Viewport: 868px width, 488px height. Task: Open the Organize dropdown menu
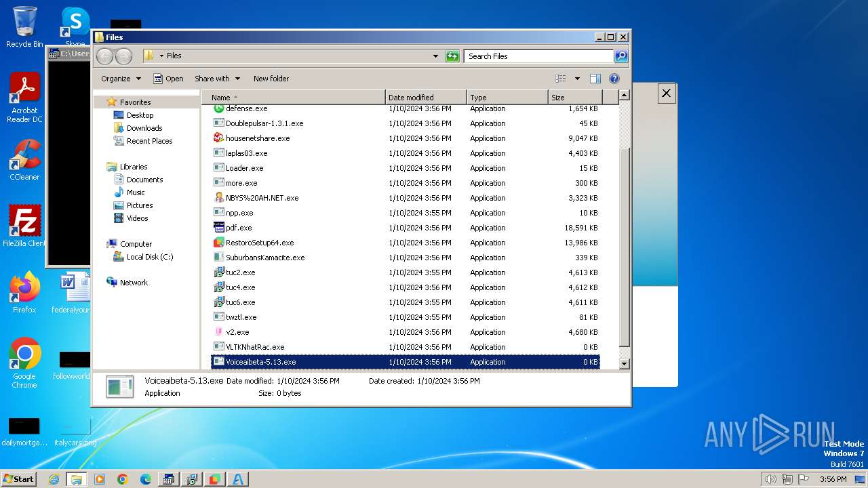121,79
